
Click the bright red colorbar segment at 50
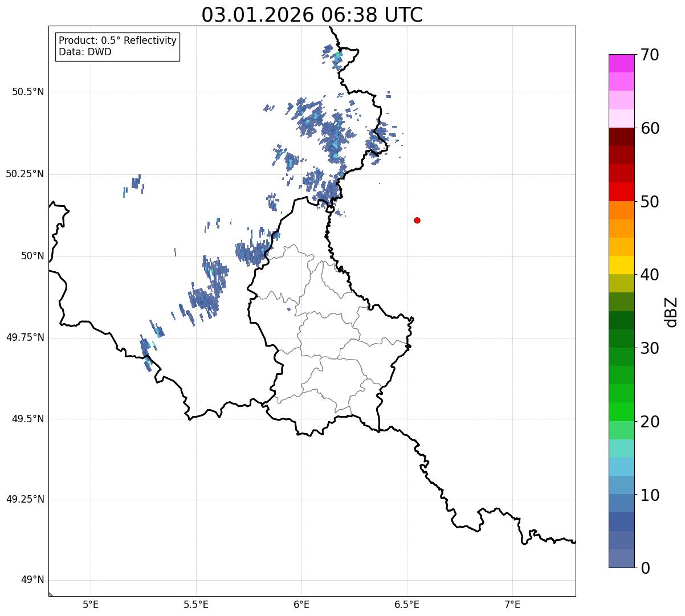click(622, 191)
